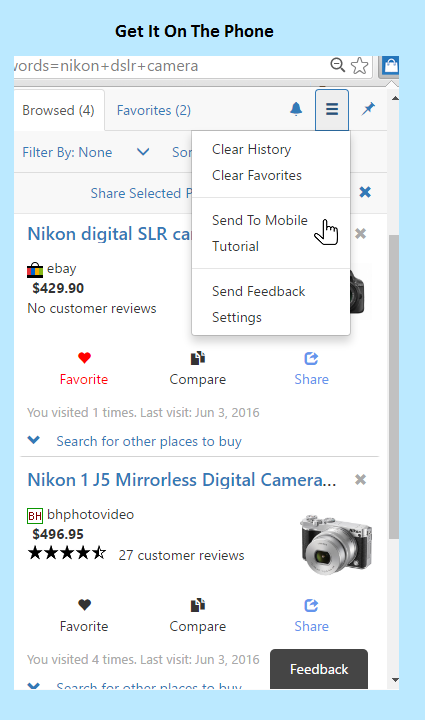
Task: Pin the panel with pushpin icon
Action: coord(368,109)
